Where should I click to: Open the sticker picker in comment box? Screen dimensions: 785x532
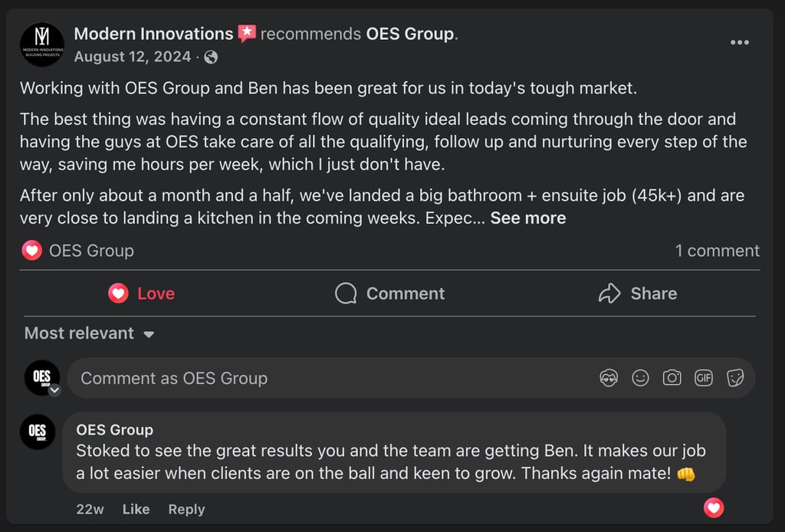735,378
